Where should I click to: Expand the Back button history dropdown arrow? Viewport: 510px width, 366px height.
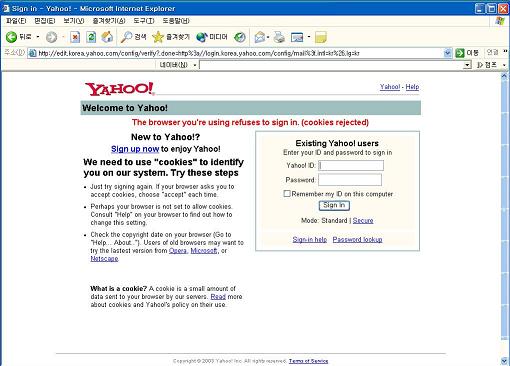coord(38,37)
